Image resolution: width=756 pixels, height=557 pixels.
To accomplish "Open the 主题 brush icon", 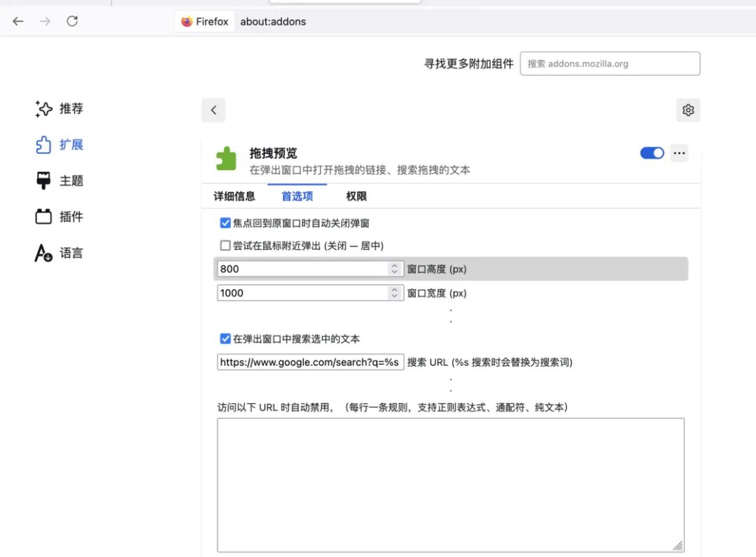I will (43, 181).
